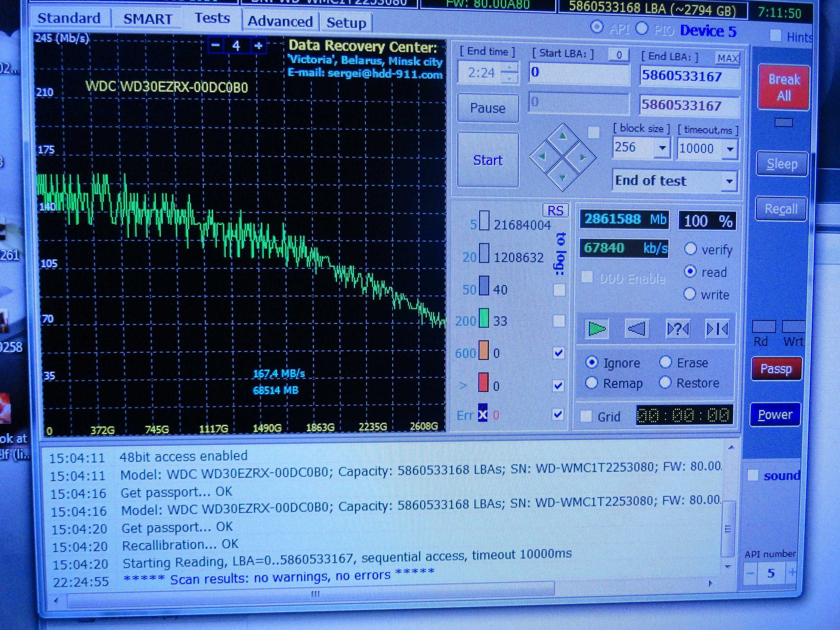Set End LBA to MAX
The height and width of the screenshot is (630, 840).
[x=727, y=58]
